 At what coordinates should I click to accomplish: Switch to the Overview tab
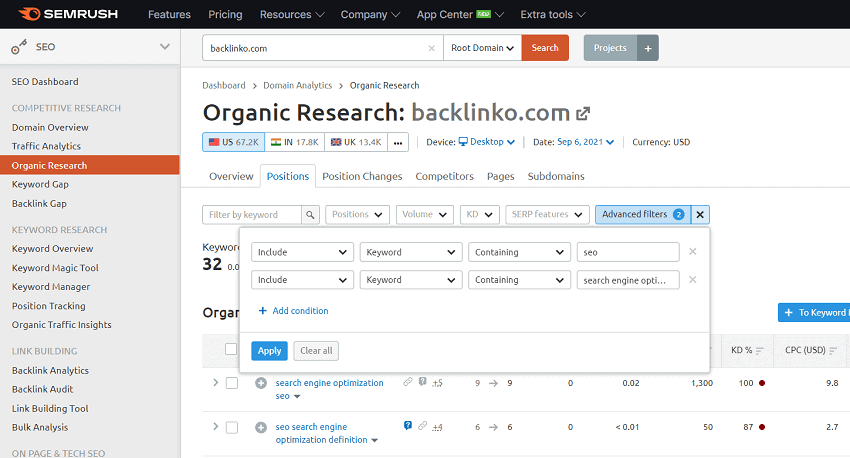231,176
